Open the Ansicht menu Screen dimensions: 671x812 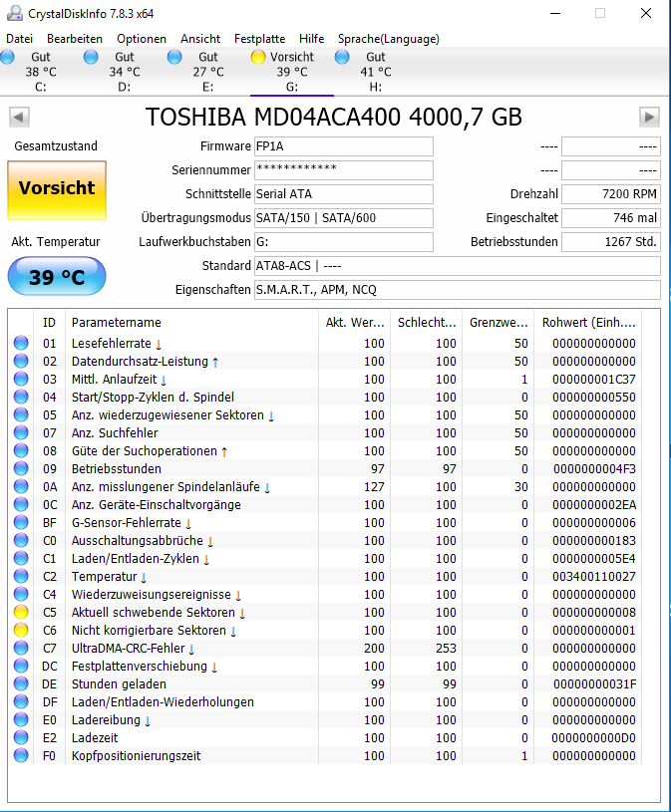coord(200,39)
